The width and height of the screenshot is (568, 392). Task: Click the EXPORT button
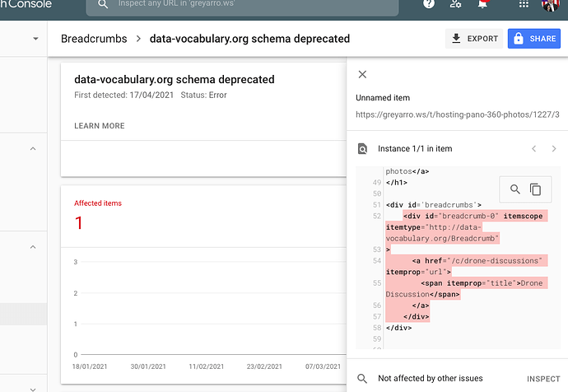tap(474, 39)
